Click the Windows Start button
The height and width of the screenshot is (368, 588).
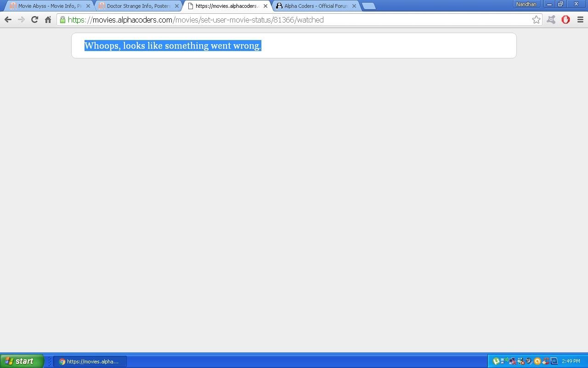tap(22, 361)
